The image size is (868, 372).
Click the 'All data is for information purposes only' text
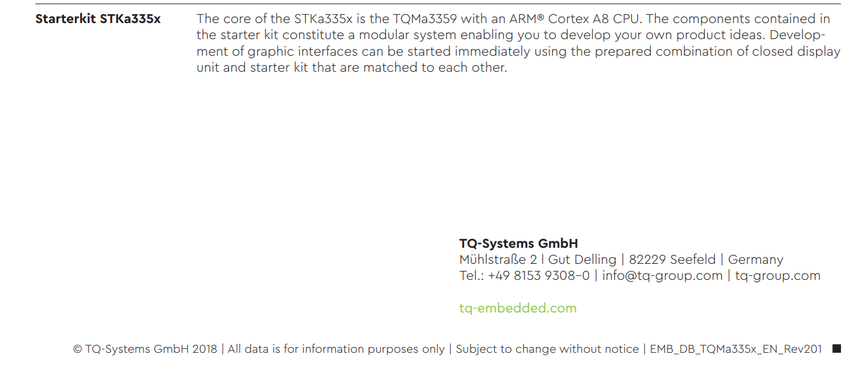pyautogui.click(x=336, y=349)
